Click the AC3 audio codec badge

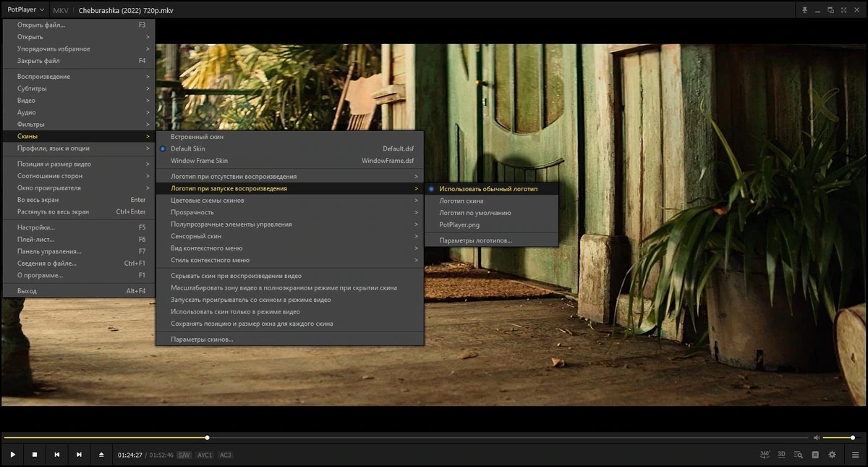(226, 455)
